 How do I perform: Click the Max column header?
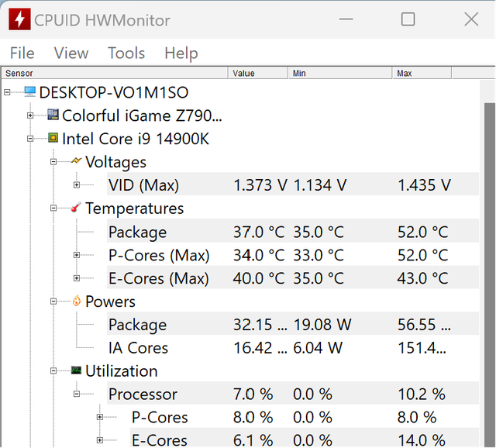coord(422,73)
